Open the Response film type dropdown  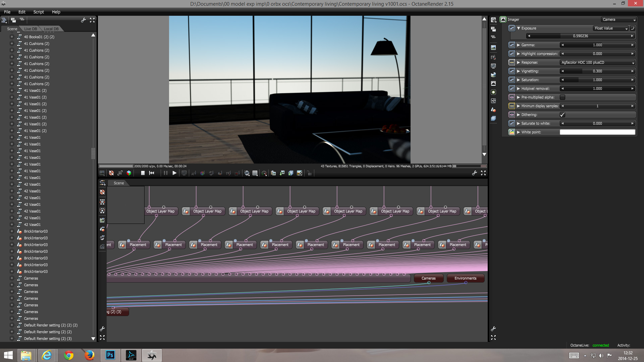tap(598, 62)
